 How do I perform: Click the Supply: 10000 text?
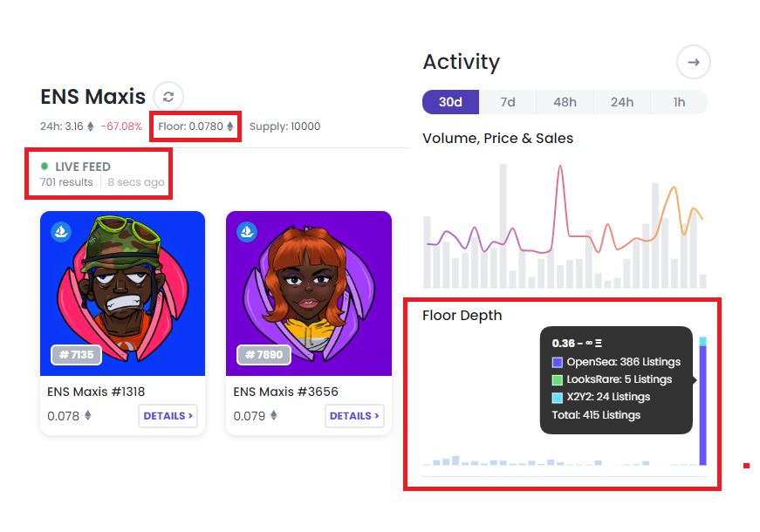tap(285, 126)
